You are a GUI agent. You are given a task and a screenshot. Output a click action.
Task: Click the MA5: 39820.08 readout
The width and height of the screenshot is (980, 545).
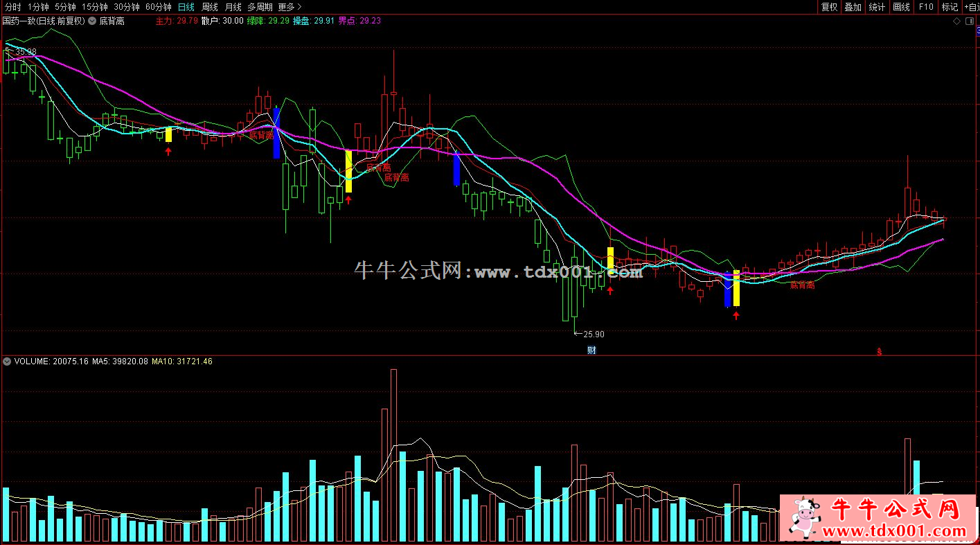pos(121,361)
